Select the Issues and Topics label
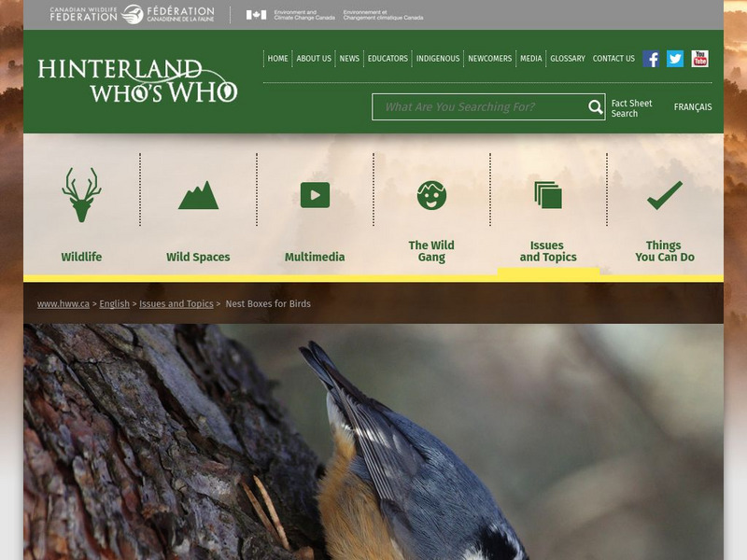The image size is (747, 560). click(548, 251)
